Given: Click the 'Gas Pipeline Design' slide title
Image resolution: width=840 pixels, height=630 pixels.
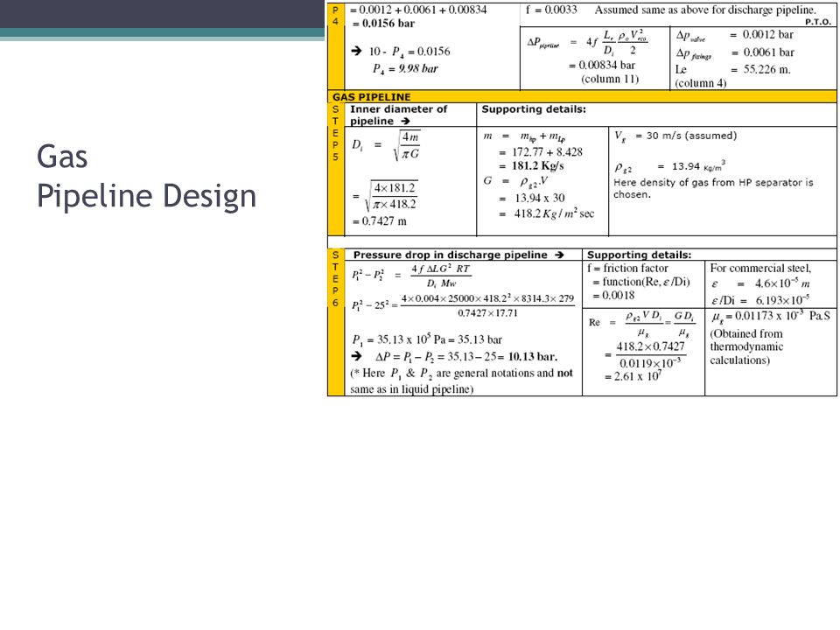Looking at the screenshot, I should (x=146, y=176).
